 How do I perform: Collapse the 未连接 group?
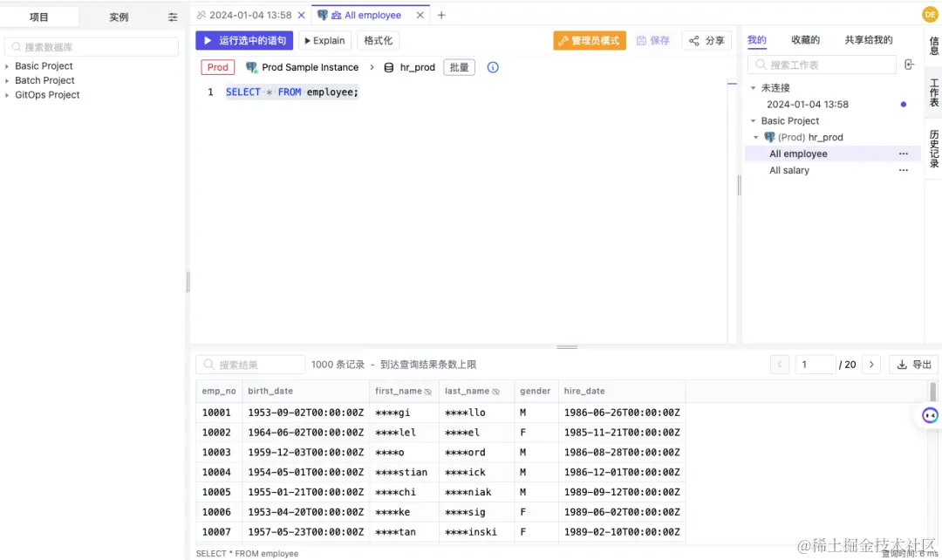[753, 88]
